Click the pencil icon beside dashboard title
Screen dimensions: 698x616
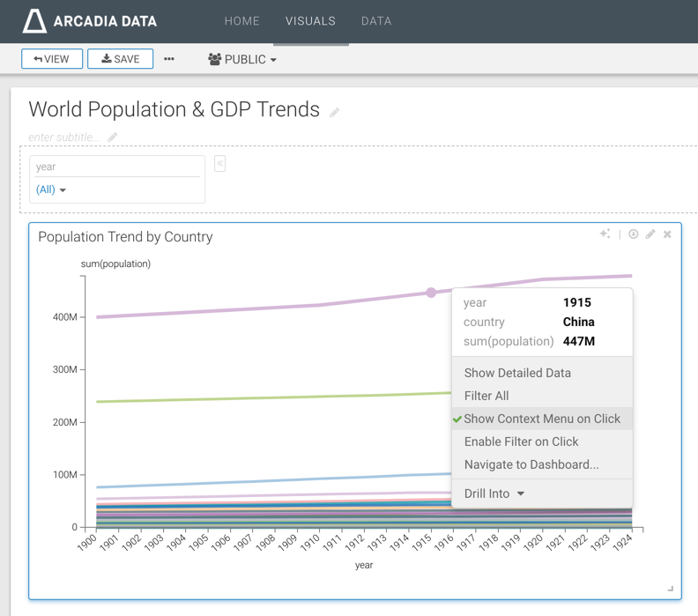click(335, 112)
